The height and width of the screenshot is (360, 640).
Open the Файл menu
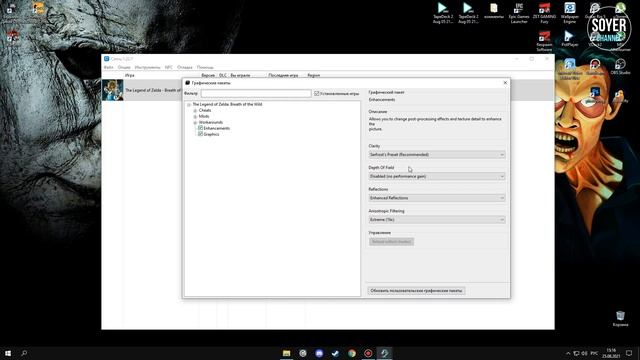[109, 67]
